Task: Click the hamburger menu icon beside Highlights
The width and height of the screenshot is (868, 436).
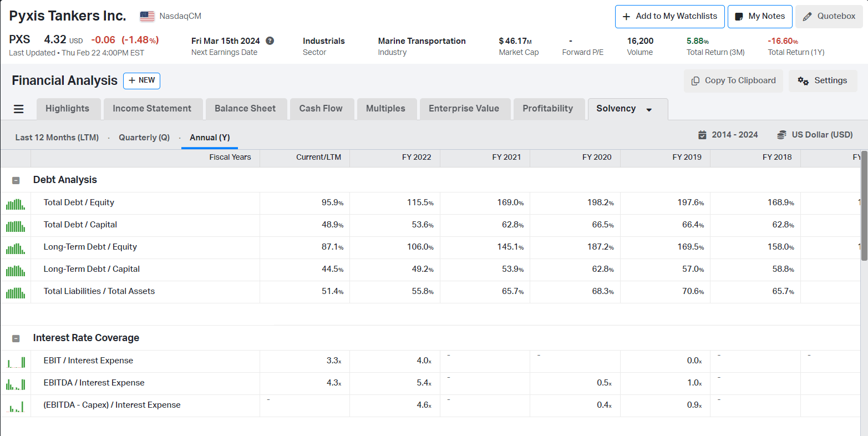Action: click(18, 109)
